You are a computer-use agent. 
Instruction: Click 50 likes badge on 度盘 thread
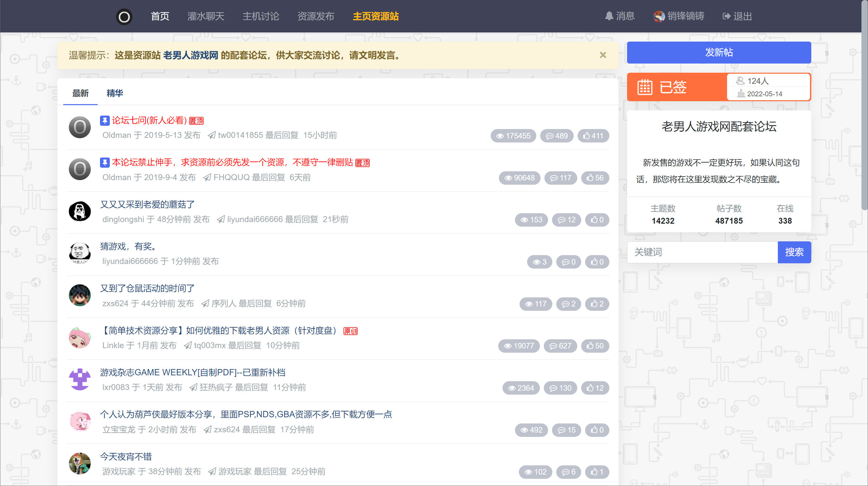[x=595, y=346]
